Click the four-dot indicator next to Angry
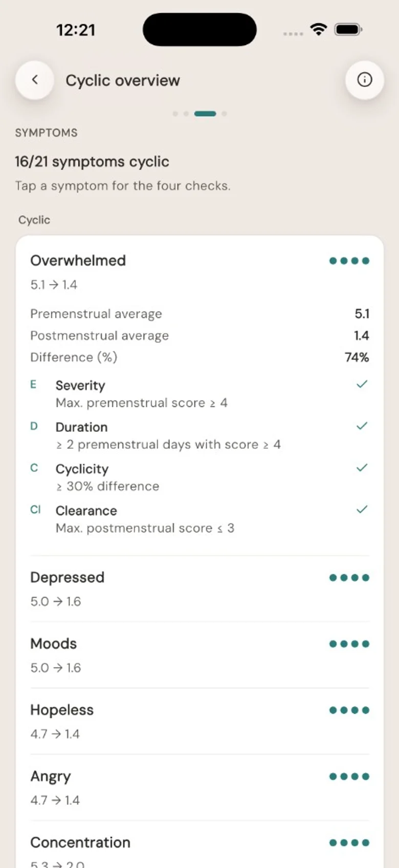The width and height of the screenshot is (399, 868). [x=349, y=776]
